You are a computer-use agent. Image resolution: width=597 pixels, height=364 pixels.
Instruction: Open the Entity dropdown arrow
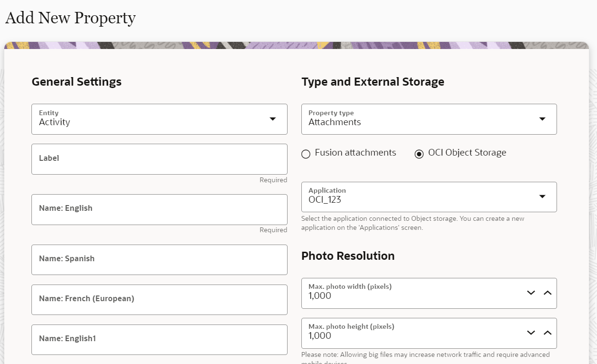coord(272,119)
